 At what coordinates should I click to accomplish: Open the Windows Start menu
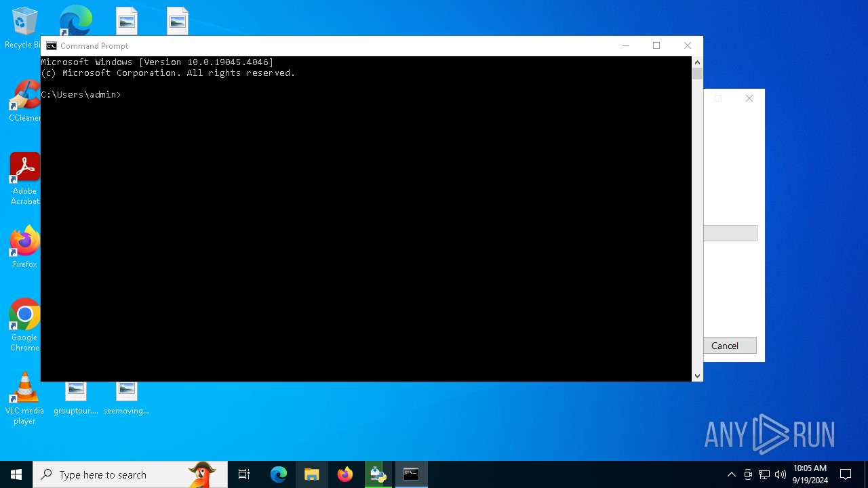coord(16,474)
